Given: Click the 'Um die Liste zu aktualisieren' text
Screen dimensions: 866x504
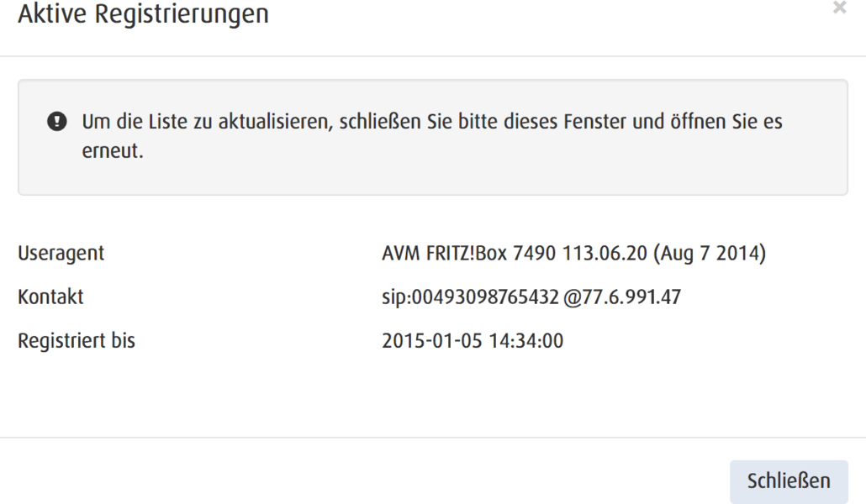Looking at the screenshot, I should pos(207,122).
